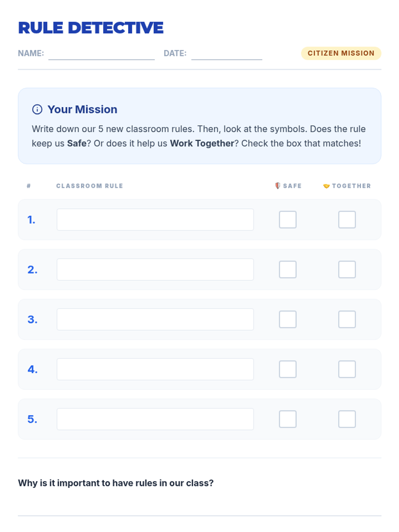Click the rule 1 text field
The height and width of the screenshot is (532, 399).
155,219
